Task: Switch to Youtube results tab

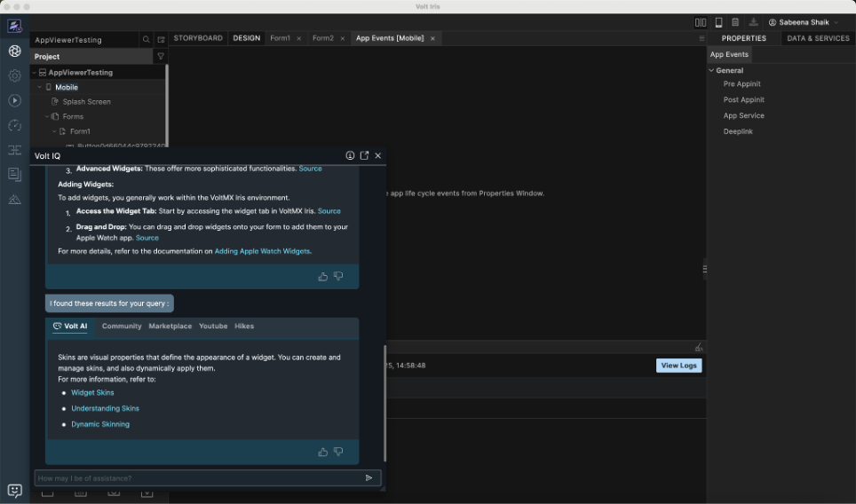Action: pyautogui.click(x=213, y=327)
